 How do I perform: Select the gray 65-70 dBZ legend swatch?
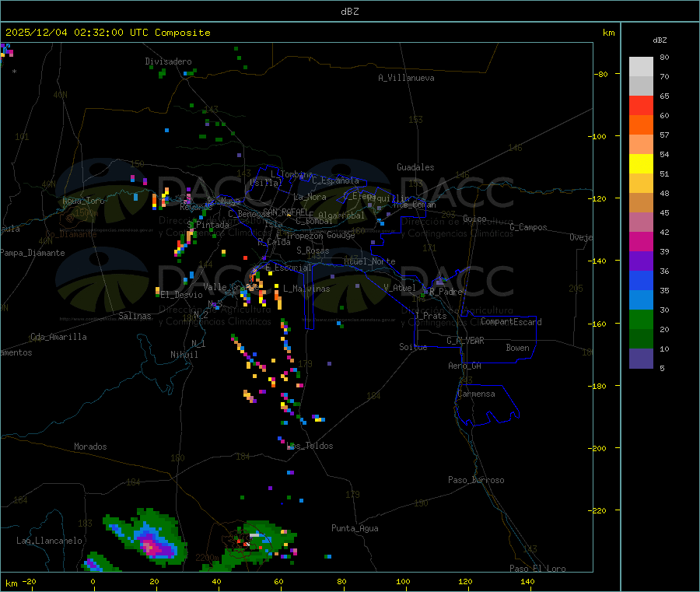tap(641, 86)
